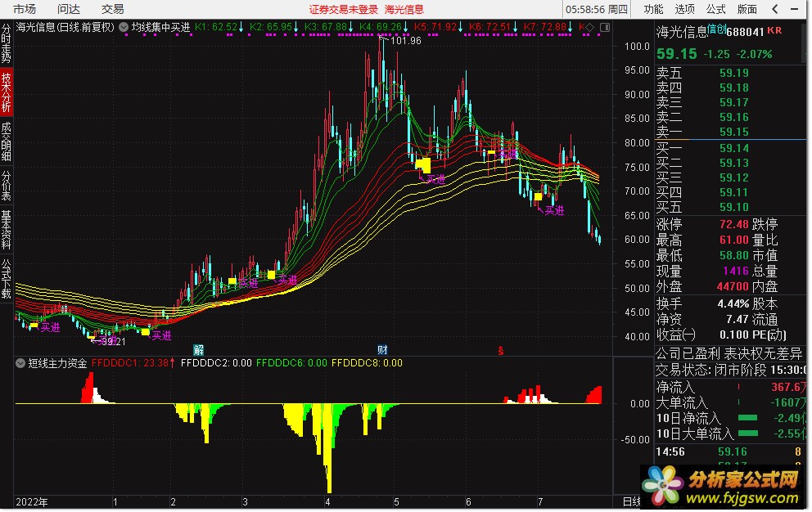This screenshot has height=512, width=812.
Task: Click the 净流入 value 367.6万
Action: tap(789, 387)
